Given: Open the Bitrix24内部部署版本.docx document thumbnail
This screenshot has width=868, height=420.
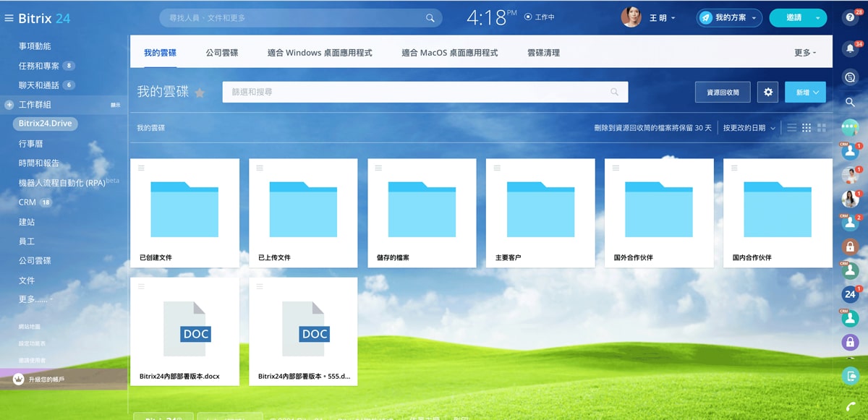Looking at the screenshot, I should coord(187,328).
